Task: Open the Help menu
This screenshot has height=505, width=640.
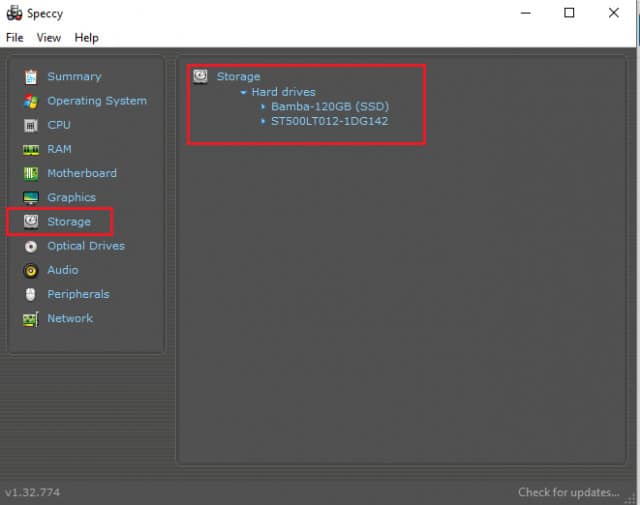Action: [x=86, y=38]
